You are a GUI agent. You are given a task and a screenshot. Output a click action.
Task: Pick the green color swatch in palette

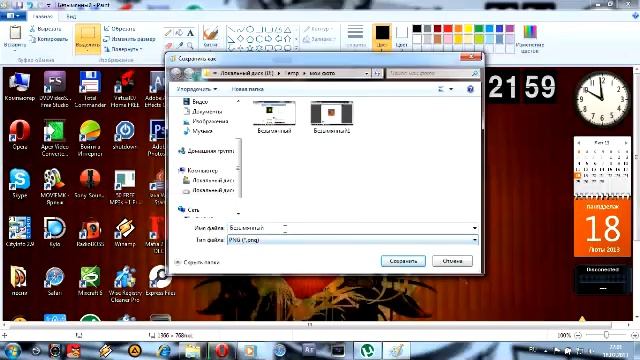(479, 29)
